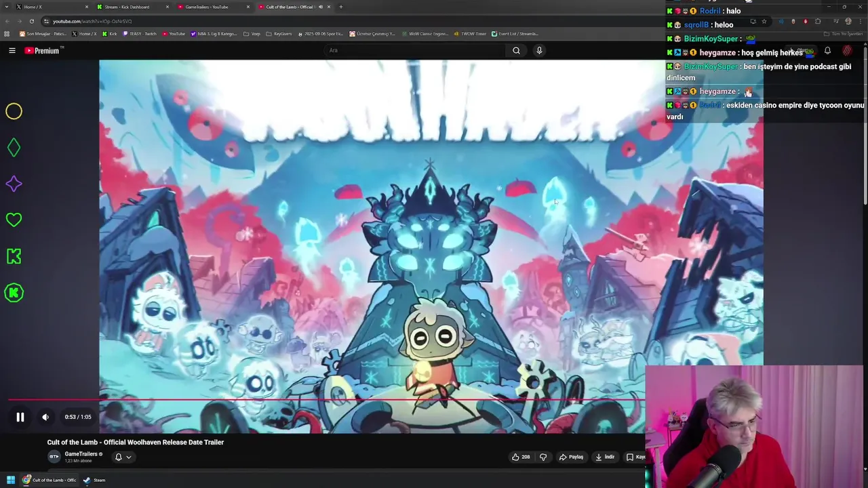Image resolution: width=868 pixels, height=488 pixels.
Task: Open WoW Classic Engine bookmark
Action: (x=425, y=34)
